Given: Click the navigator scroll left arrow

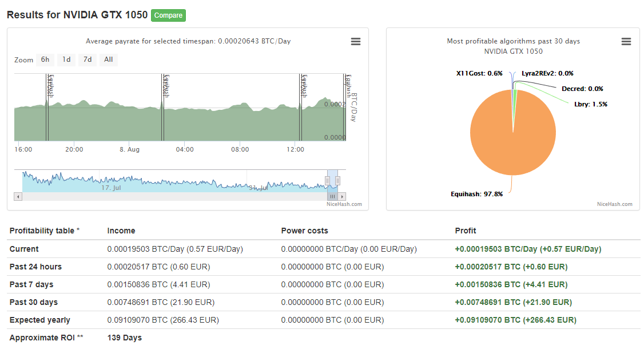Looking at the screenshot, I should [x=18, y=196].
